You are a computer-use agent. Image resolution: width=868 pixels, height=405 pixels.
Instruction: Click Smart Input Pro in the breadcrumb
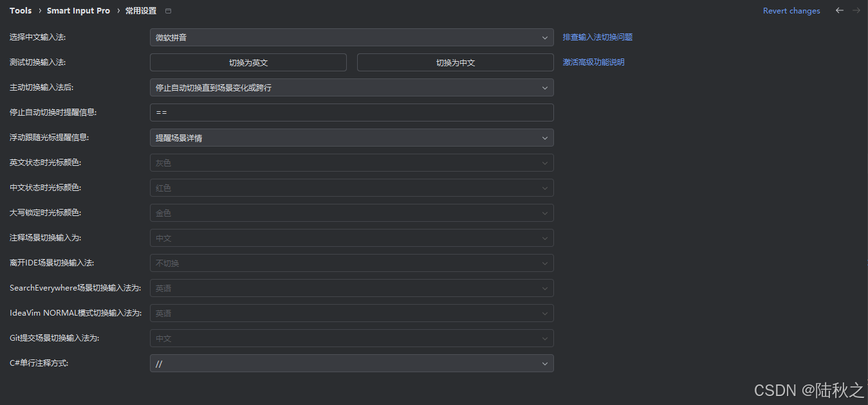pos(78,11)
